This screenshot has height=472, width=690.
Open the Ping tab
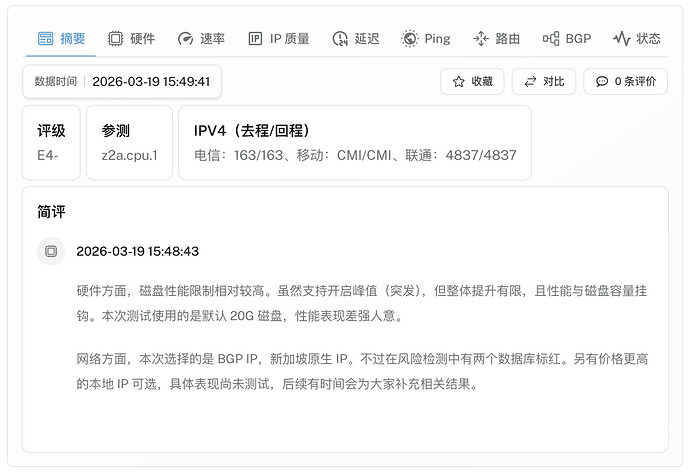(x=426, y=39)
